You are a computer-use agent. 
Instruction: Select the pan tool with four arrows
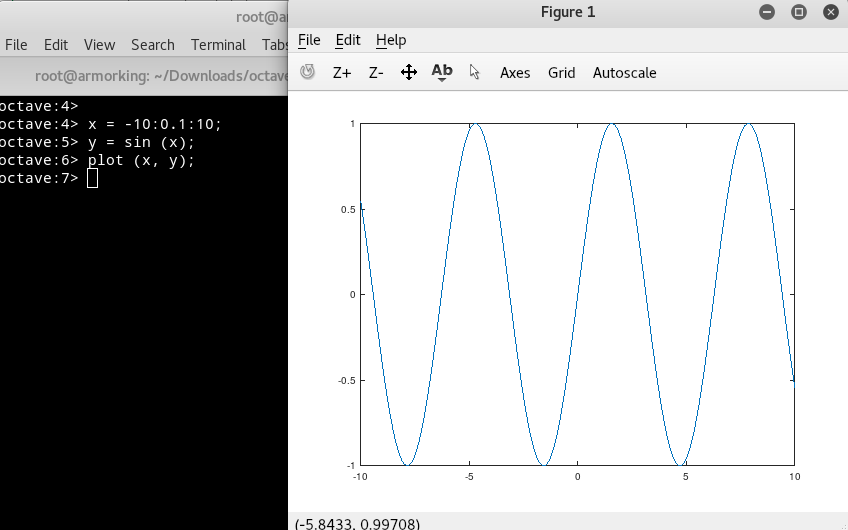tap(409, 72)
